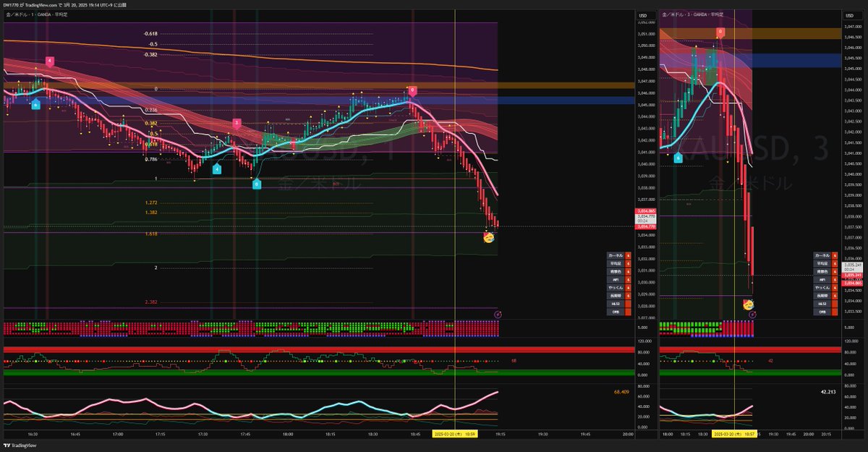Click the red 3,034.770 price label
The height and width of the screenshot is (452, 868).
tap(646, 226)
